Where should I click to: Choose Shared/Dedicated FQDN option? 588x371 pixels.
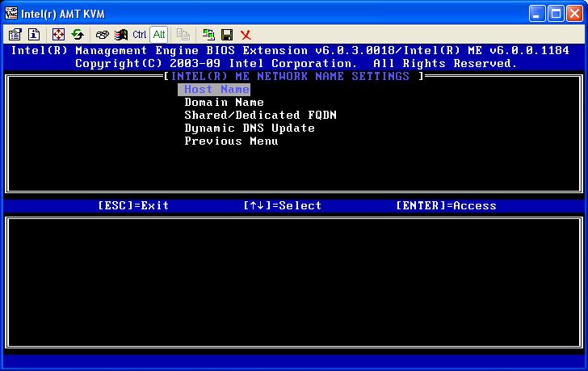[260, 116]
